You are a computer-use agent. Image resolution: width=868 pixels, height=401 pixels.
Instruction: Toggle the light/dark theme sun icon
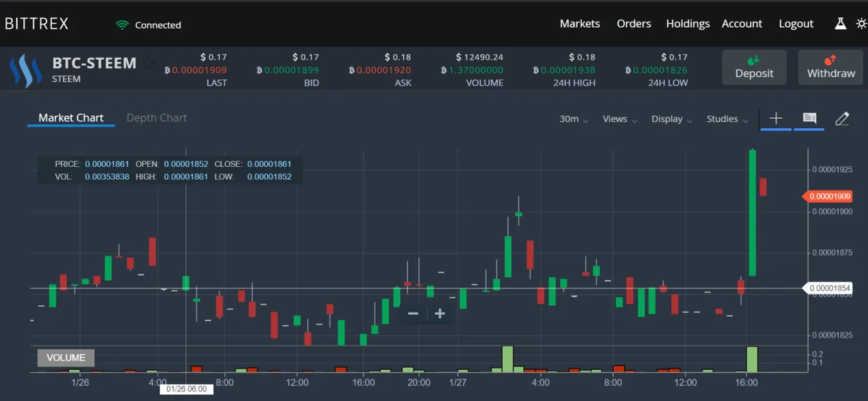coord(861,24)
